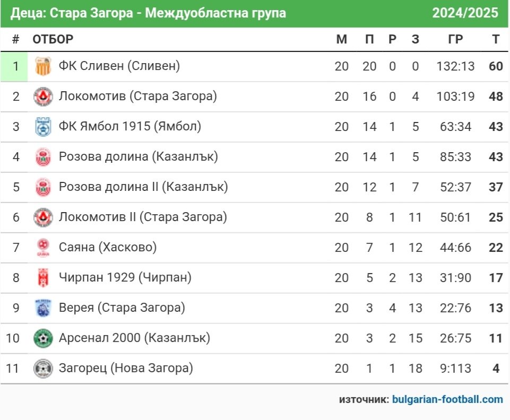Click the Т points column header
The width and height of the screenshot is (510, 420).
pos(496,39)
